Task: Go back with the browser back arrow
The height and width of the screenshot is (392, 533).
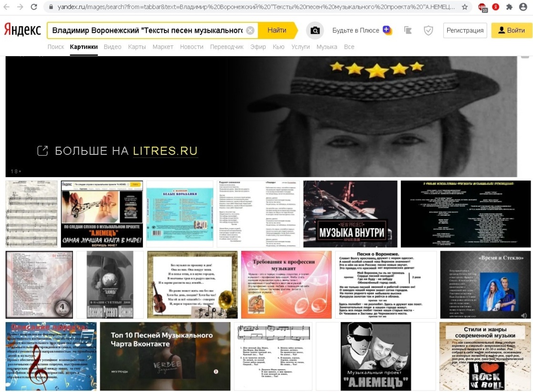Action: coord(7,7)
